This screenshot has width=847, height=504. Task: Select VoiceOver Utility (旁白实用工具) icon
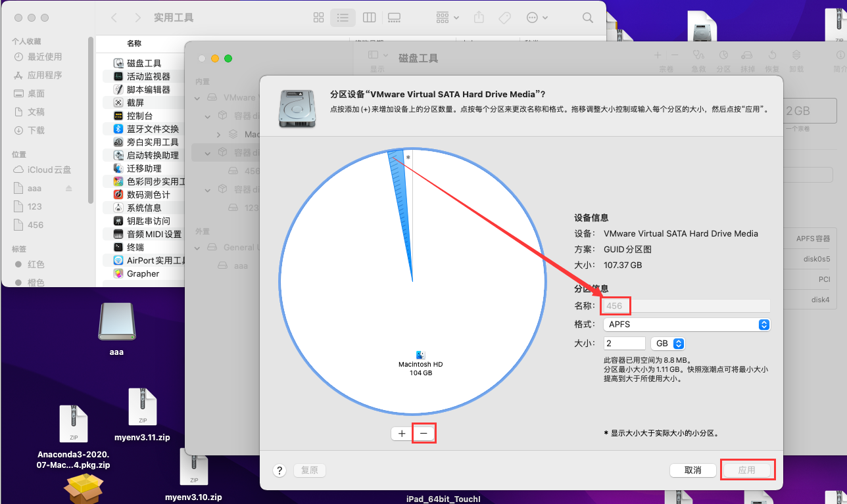118,142
